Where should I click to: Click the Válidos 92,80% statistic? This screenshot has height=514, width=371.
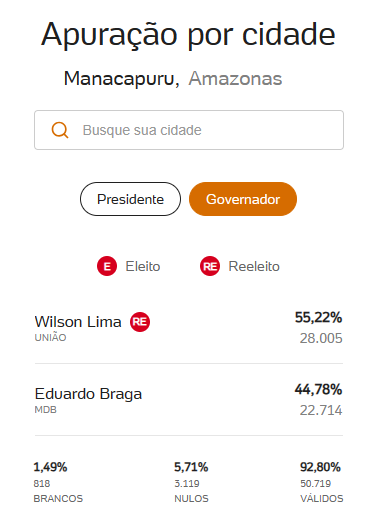320,467
